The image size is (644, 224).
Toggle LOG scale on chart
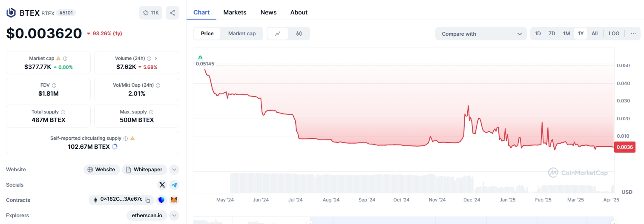(614, 34)
